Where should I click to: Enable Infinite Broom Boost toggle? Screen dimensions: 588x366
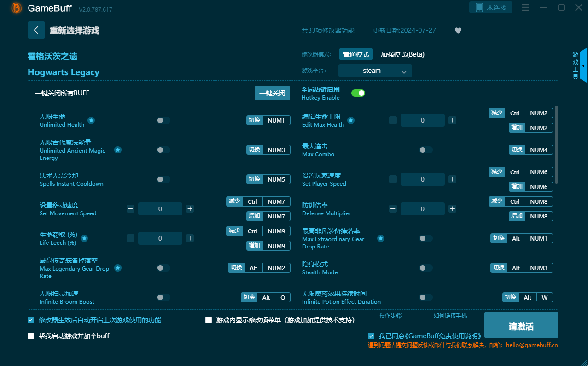163,297
